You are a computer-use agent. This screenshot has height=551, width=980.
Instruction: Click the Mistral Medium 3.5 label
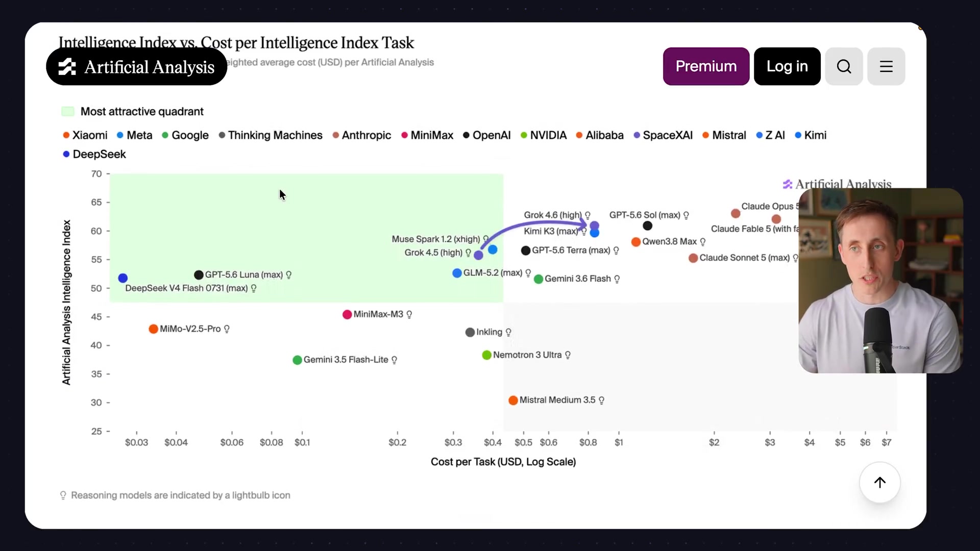pos(557,400)
